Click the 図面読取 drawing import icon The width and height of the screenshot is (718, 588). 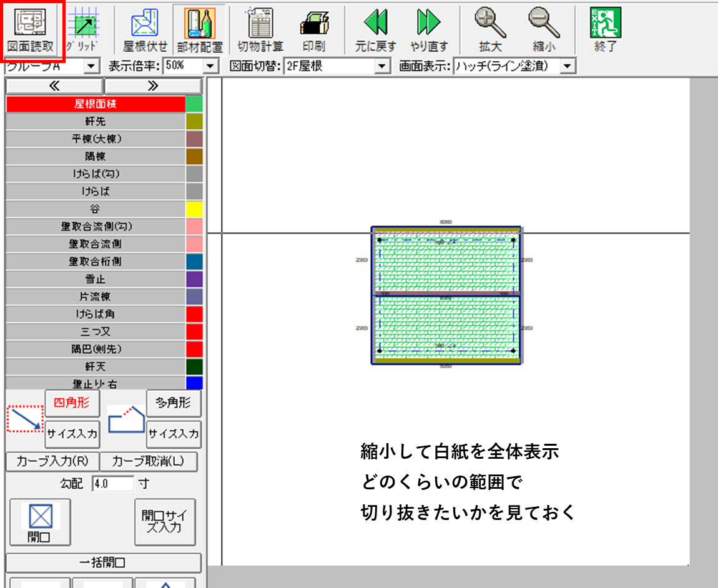click(31, 29)
